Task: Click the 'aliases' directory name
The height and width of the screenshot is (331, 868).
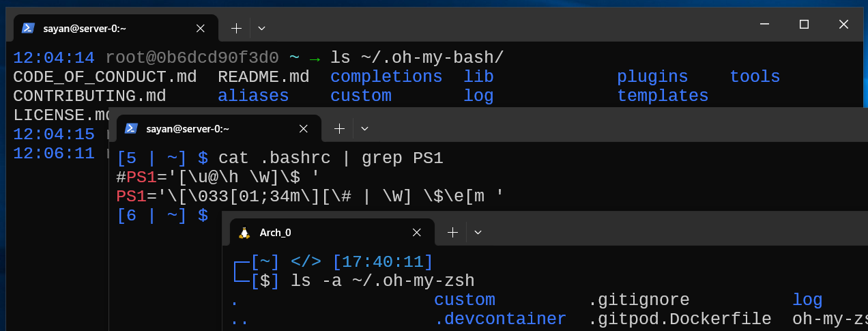Action: (253, 96)
